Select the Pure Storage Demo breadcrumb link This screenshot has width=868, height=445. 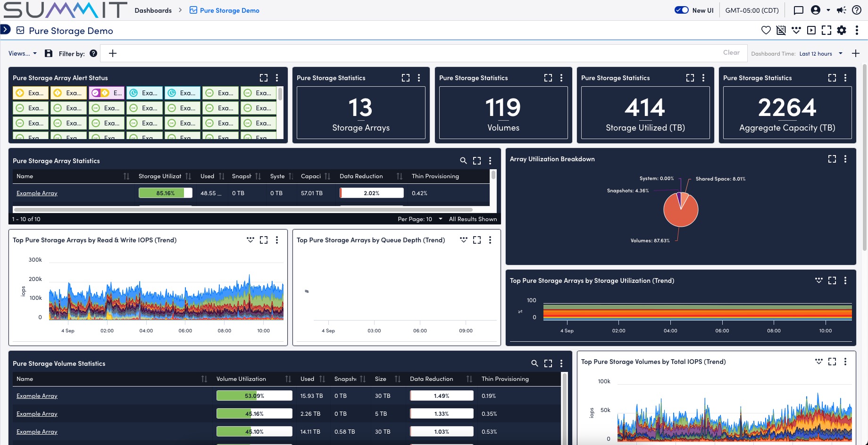click(229, 10)
